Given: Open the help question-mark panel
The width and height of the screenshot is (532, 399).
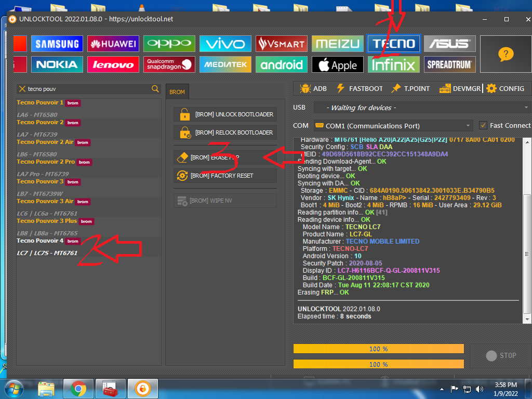Looking at the screenshot, I should point(506,54).
